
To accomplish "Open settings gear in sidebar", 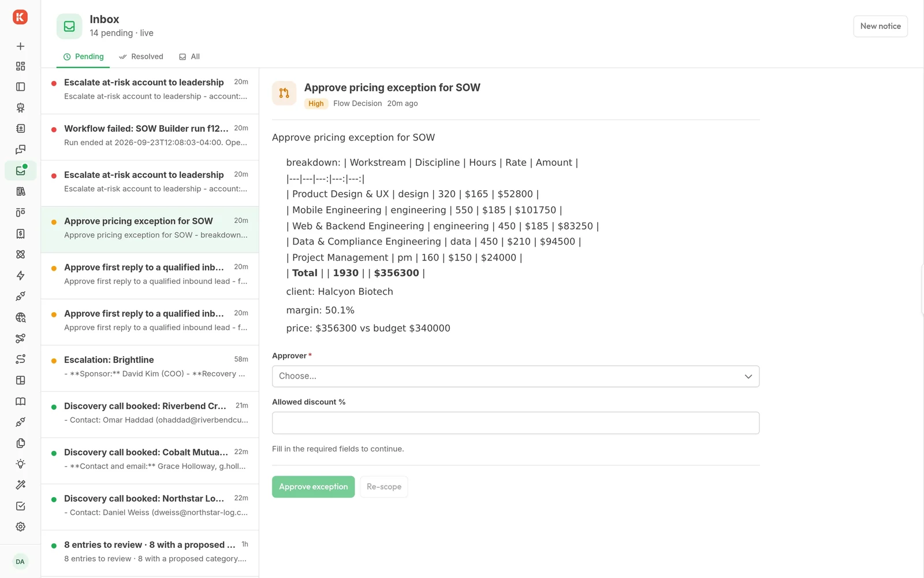I will point(20,527).
